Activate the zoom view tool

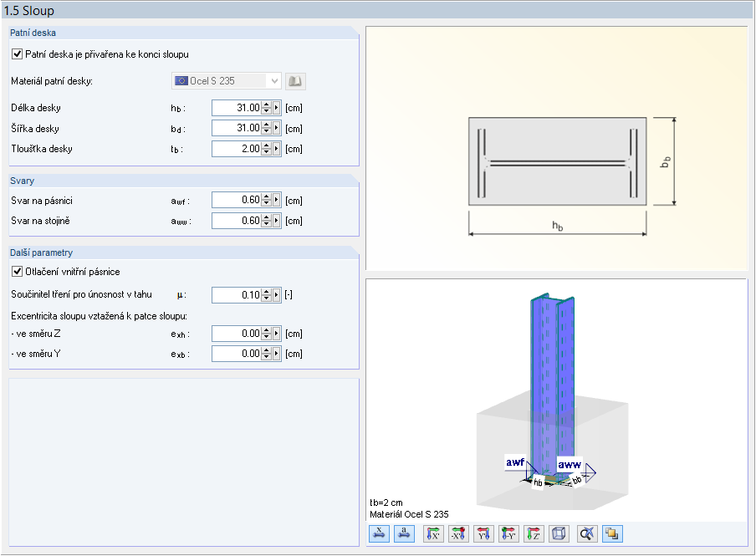tap(585, 533)
